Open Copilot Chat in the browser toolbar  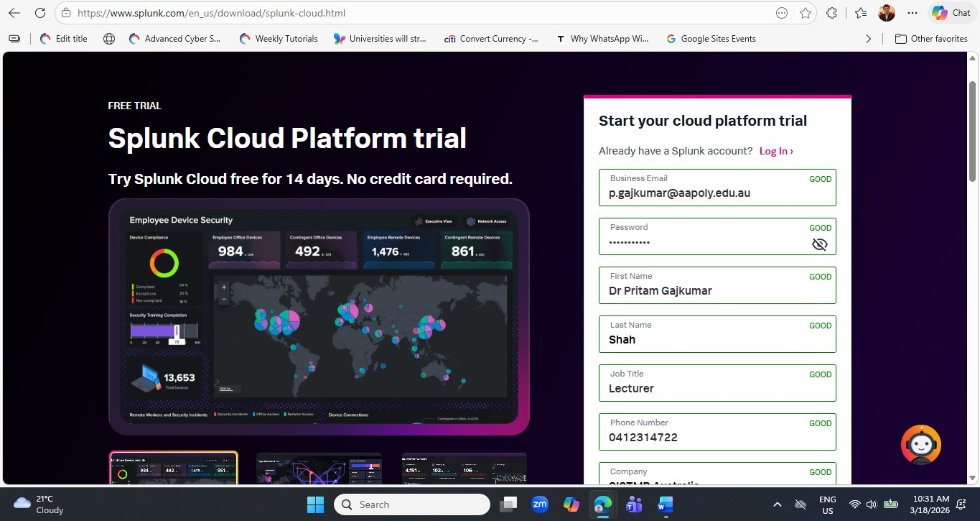[951, 12]
